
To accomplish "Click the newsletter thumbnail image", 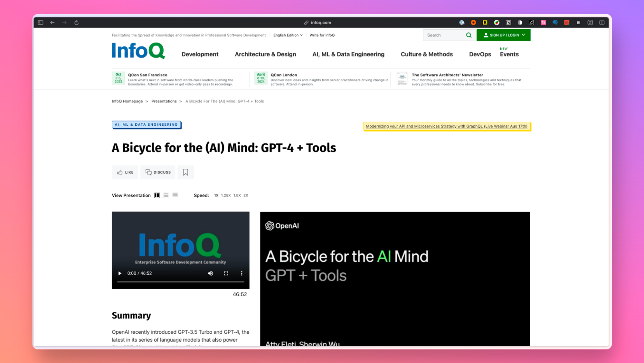I will coord(402,79).
